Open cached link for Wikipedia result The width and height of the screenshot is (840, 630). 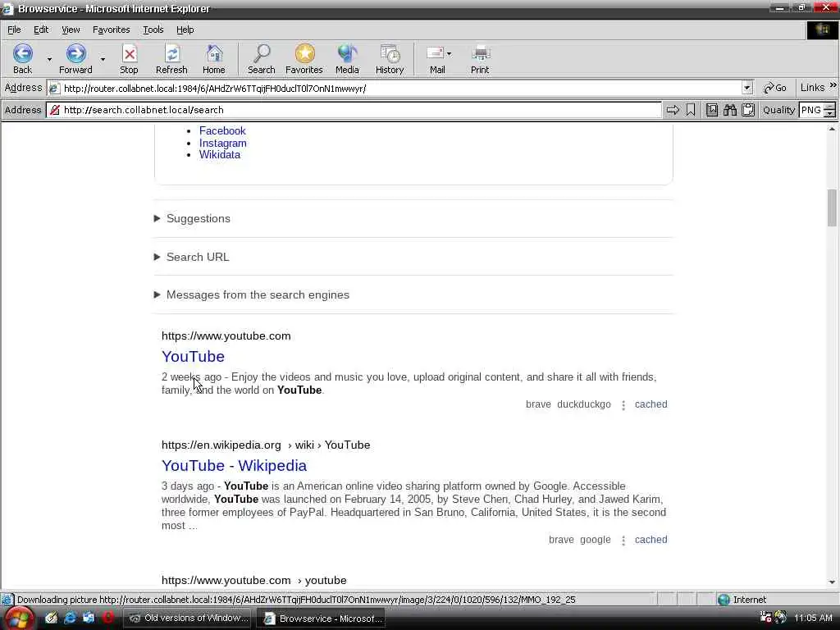[651, 540]
